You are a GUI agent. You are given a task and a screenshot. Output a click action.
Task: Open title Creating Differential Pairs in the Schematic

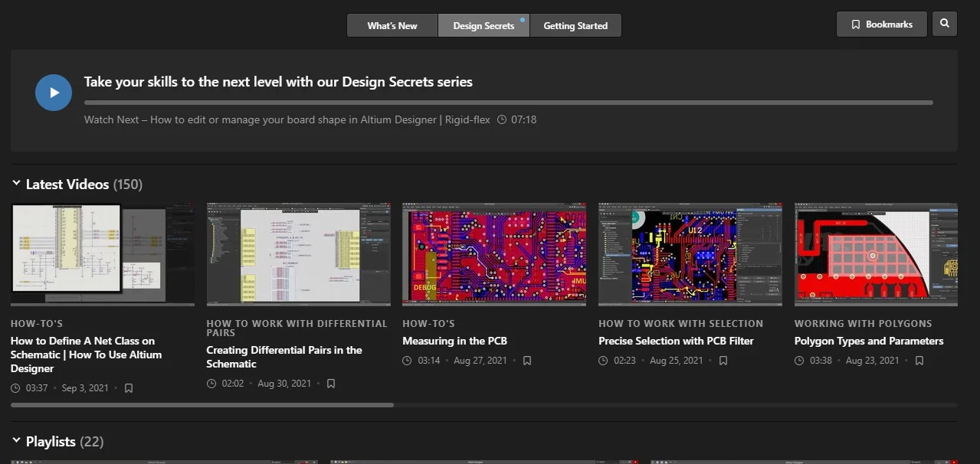pyautogui.click(x=284, y=357)
